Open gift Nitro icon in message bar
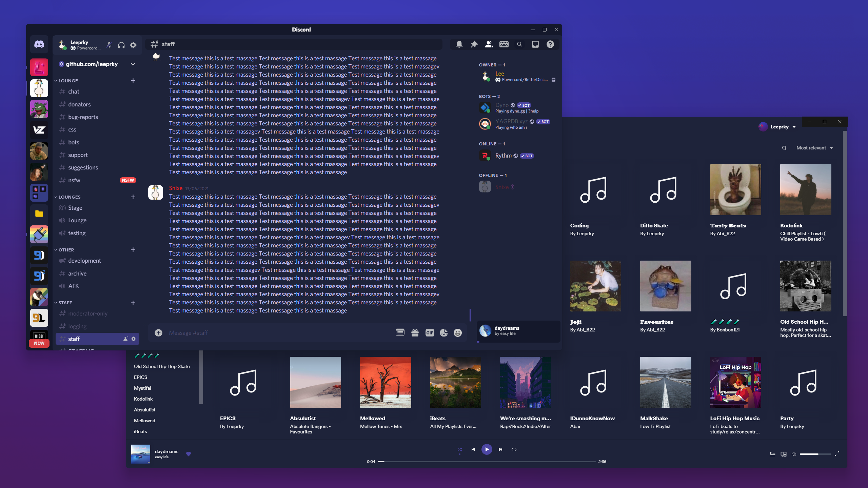Image resolution: width=868 pixels, height=488 pixels. click(415, 333)
